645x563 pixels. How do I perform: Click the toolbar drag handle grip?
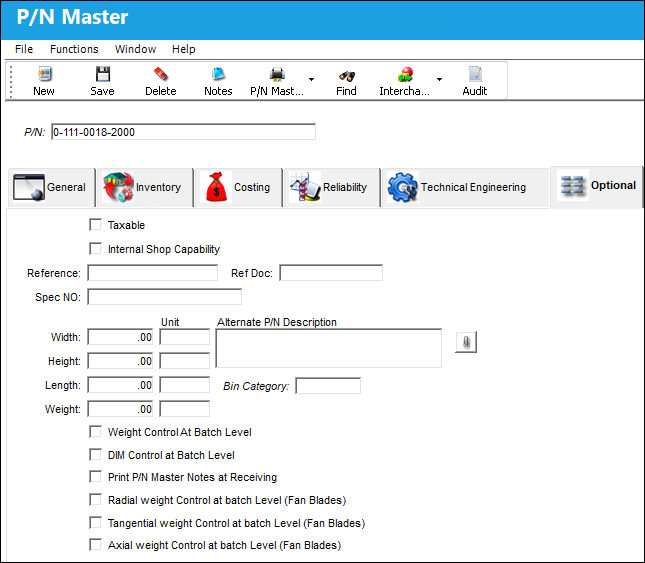[x=11, y=81]
